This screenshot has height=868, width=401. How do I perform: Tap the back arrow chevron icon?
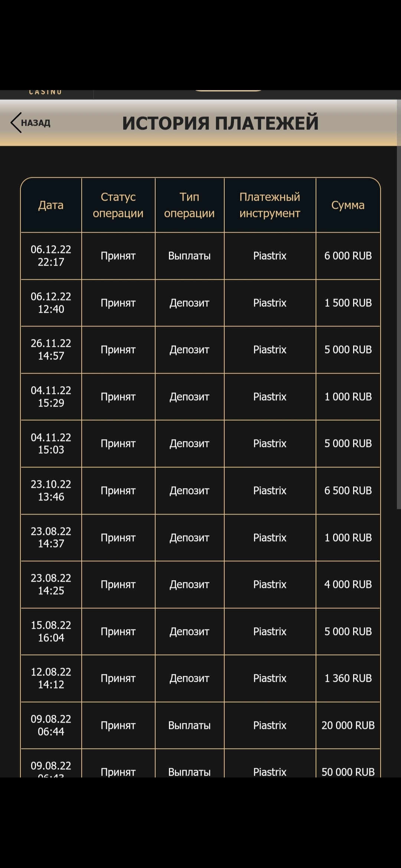pos(16,123)
